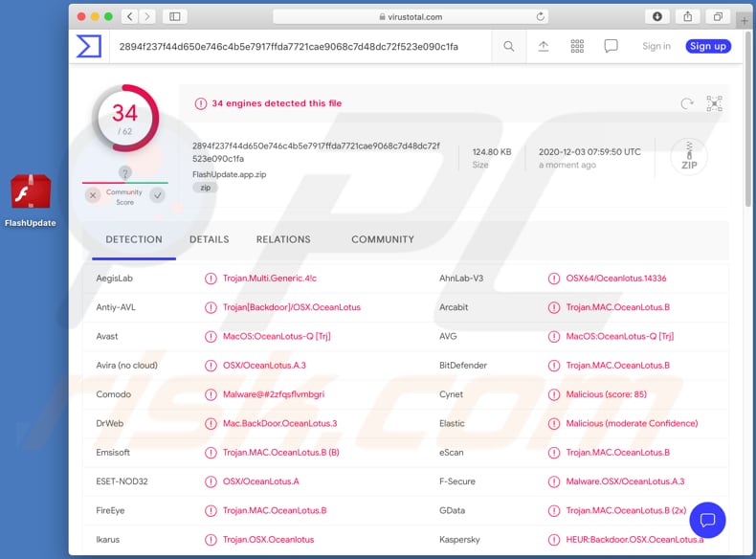The width and height of the screenshot is (756, 559).
Task: Show Safari tab overview
Action: 718,17
